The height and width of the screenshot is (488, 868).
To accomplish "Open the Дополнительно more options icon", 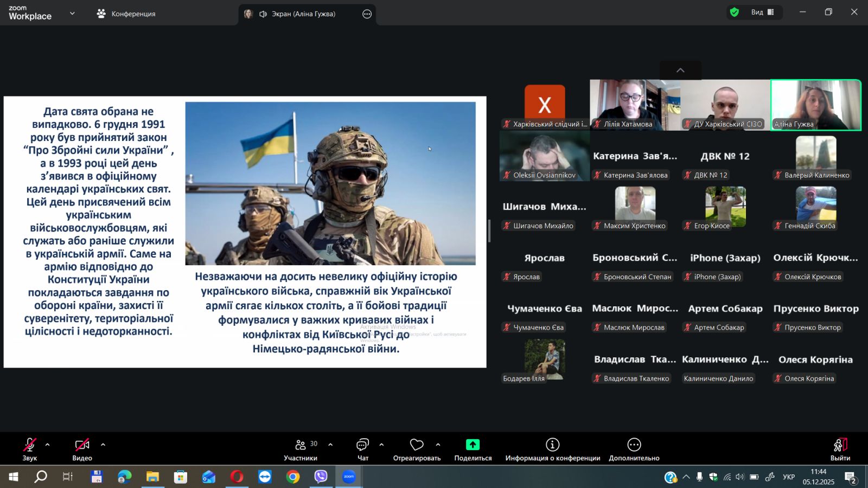I will [x=634, y=445].
